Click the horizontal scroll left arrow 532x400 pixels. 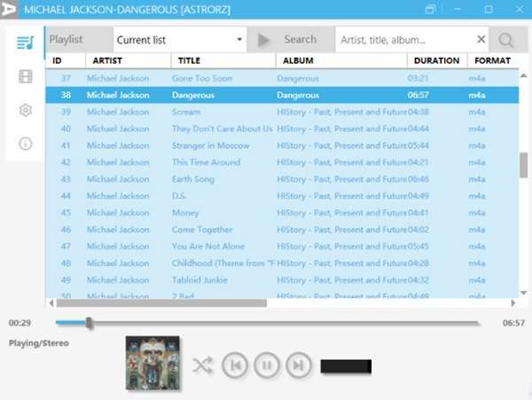pos(51,303)
